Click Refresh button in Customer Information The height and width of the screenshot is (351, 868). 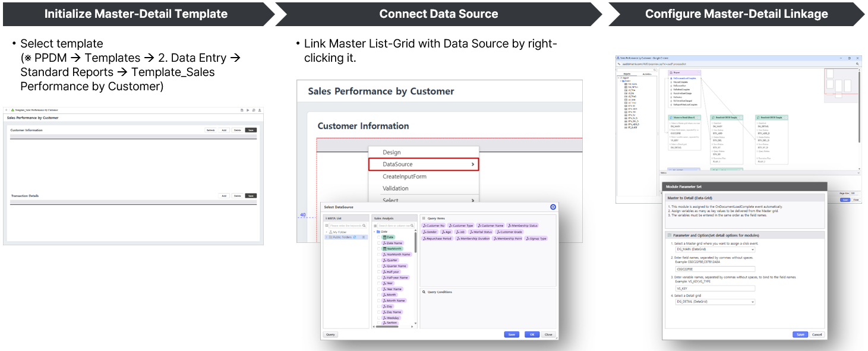pos(210,130)
